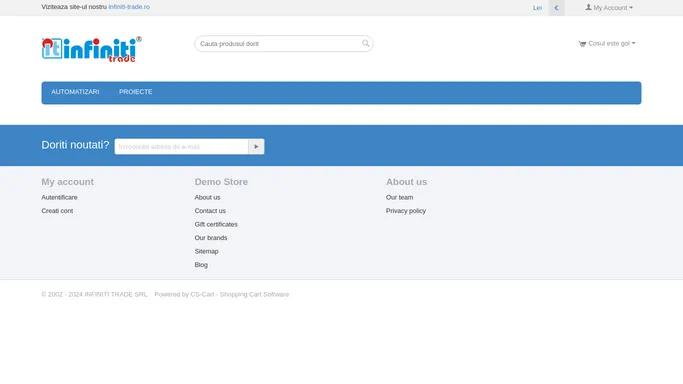
Task: Expand the Cosul este gol cart dropdown
Action: (x=607, y=44)
